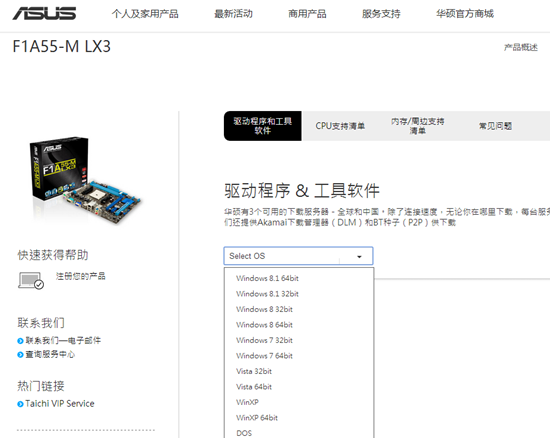
Task: Click the bullet icon beside 联系我们—电子邮件
Action: point(20,341)
